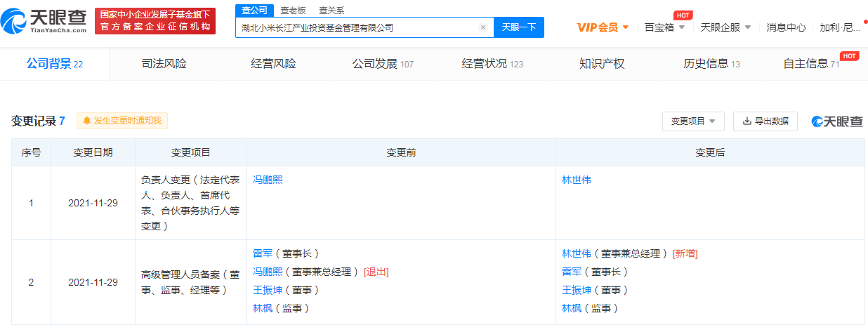Open 冯鹏熙 link in row 1 变更前
The height and width of the screenshot is (325, 868).
pos(268,180)
